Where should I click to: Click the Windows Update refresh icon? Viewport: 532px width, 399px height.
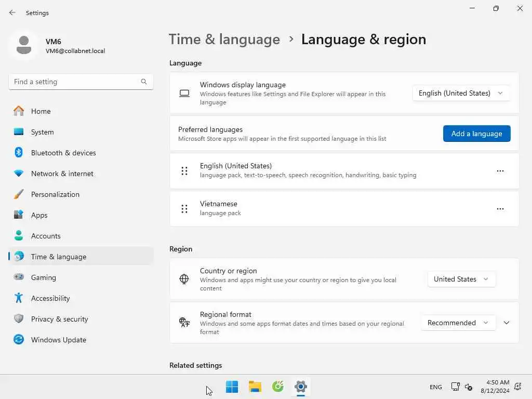19,339
